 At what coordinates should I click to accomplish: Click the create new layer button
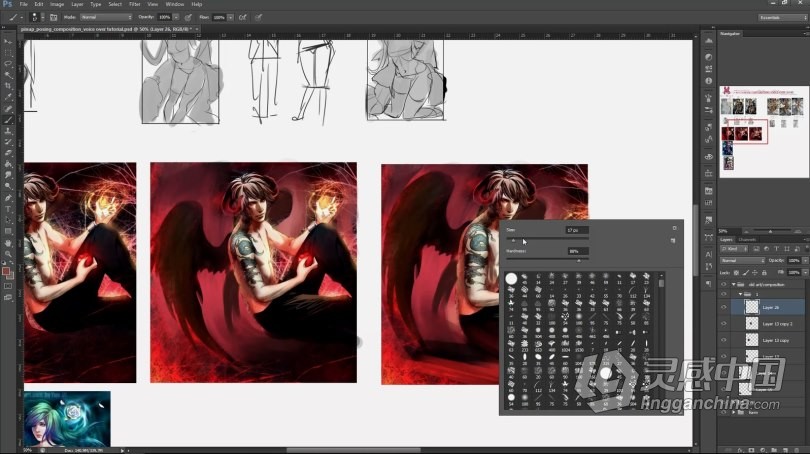[785, 450]
